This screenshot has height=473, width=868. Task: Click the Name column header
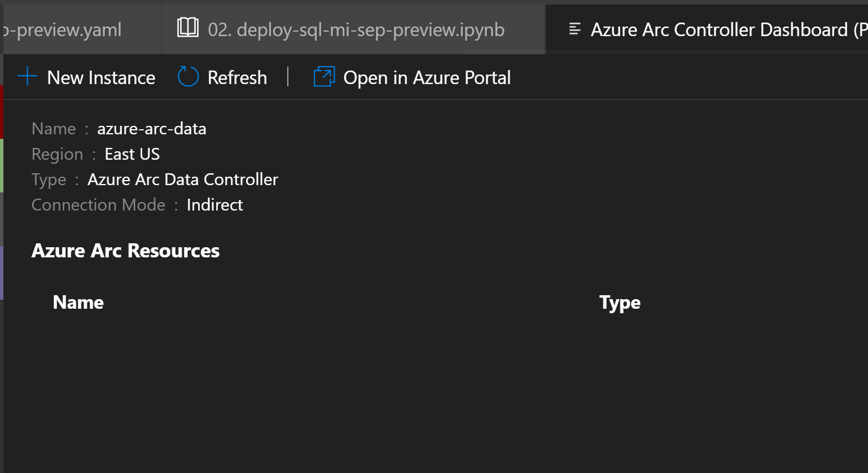78,303
